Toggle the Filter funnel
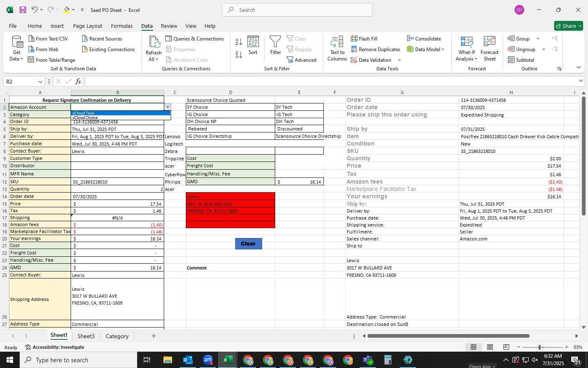This screenshot has height=368, width=588. (x=276, y=45)
